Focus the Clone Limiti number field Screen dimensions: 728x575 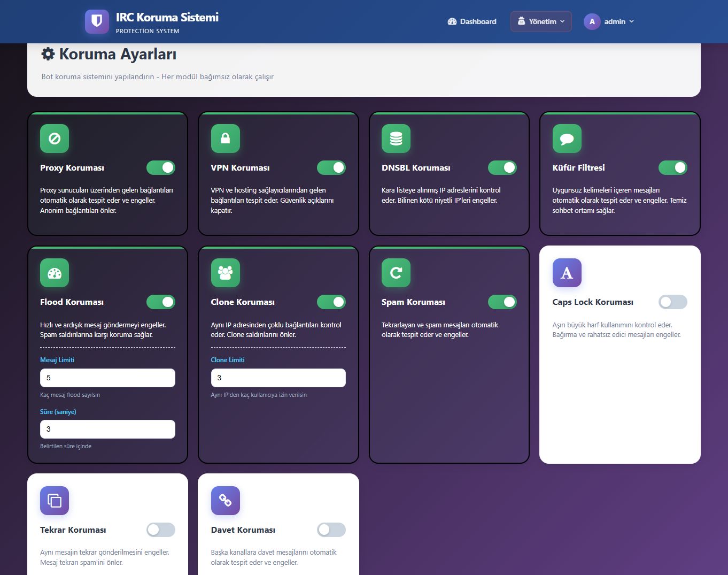278,378
